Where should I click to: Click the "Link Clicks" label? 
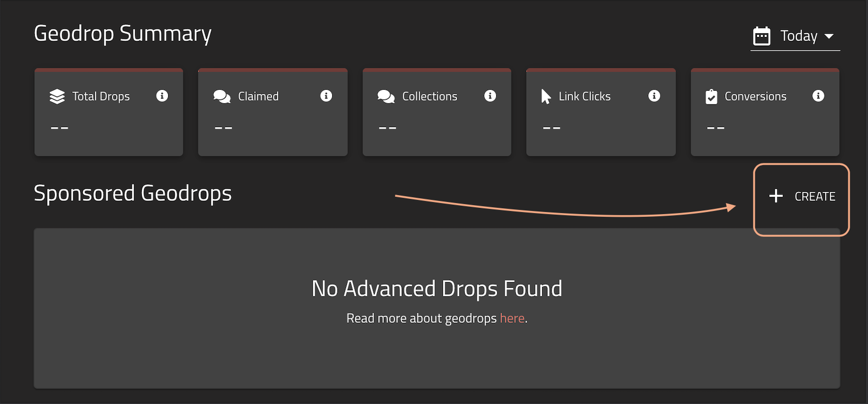(585, 96)
